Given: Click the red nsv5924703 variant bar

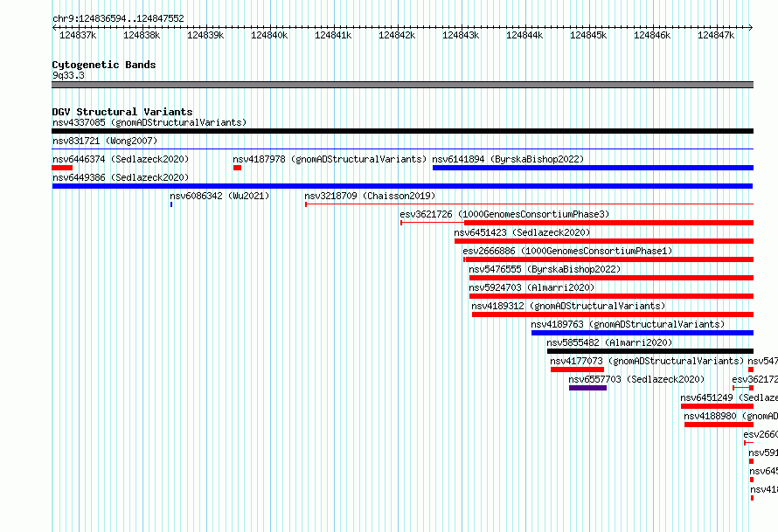Looking at the screenshot, I should coord(611,296).
